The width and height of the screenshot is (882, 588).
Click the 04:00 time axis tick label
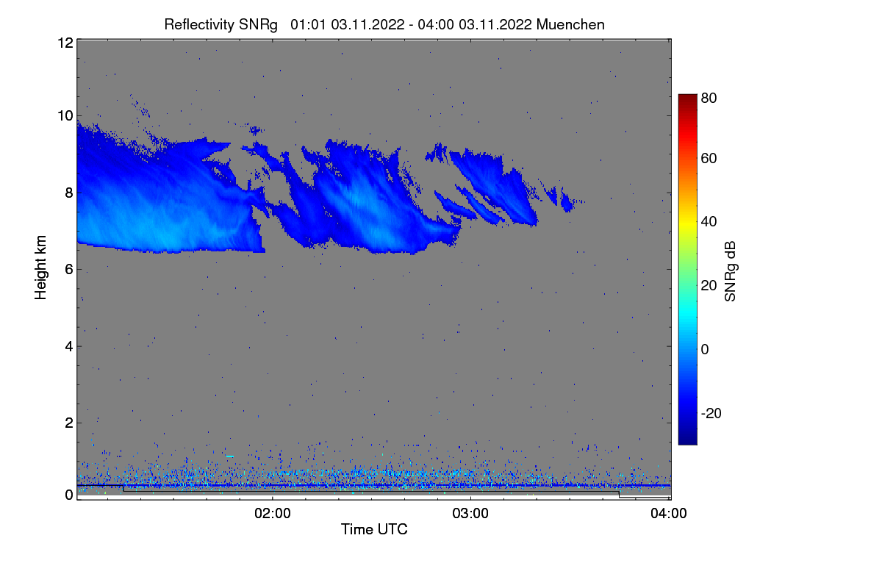click(670, 514)
